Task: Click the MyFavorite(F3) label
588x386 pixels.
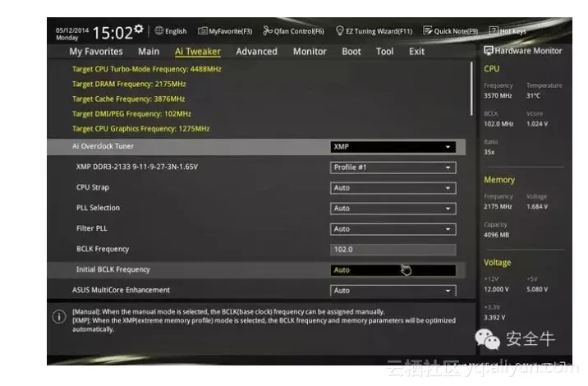Action: pos(230,31)
